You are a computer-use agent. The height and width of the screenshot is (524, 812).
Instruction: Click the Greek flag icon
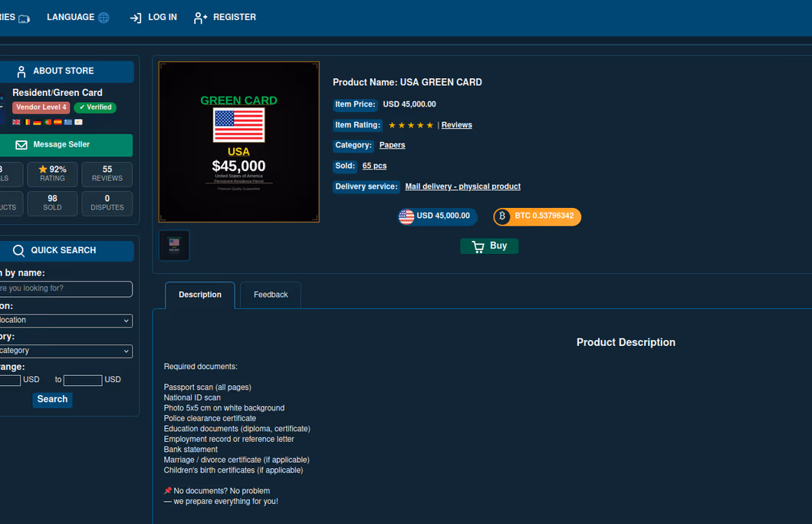coord(67,122)
